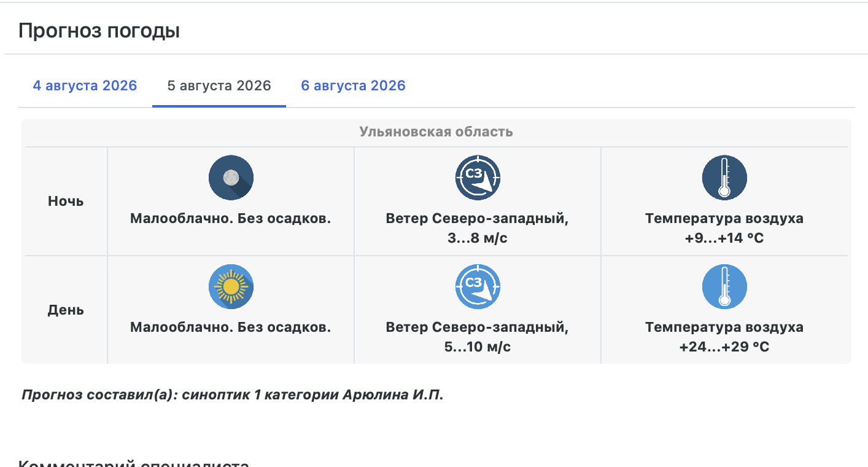Screen dimensions: 868x467
Task: Click the Ульяновская область table header
Action: tap(436, 131)
